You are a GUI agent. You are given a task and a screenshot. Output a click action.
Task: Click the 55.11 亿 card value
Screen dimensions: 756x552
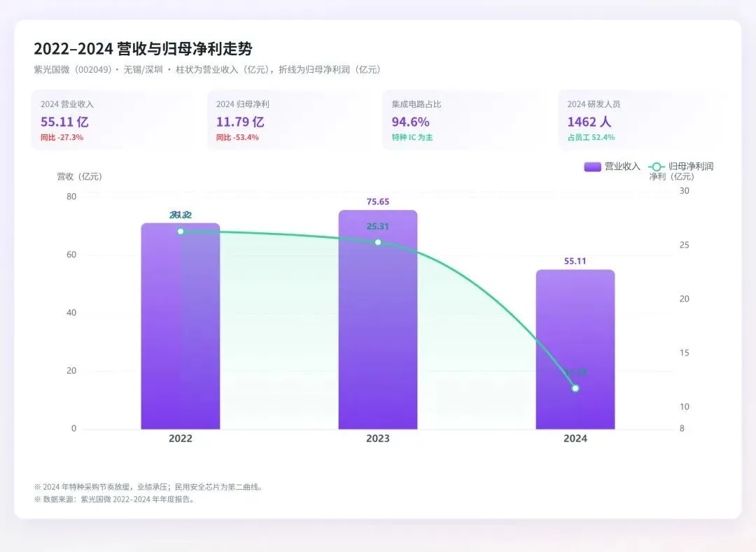(64, 122)
